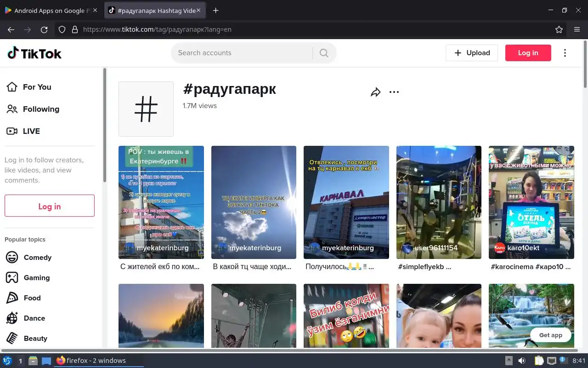Open the karo10ekt cinema video thumbnail

(x=531, y=202)
